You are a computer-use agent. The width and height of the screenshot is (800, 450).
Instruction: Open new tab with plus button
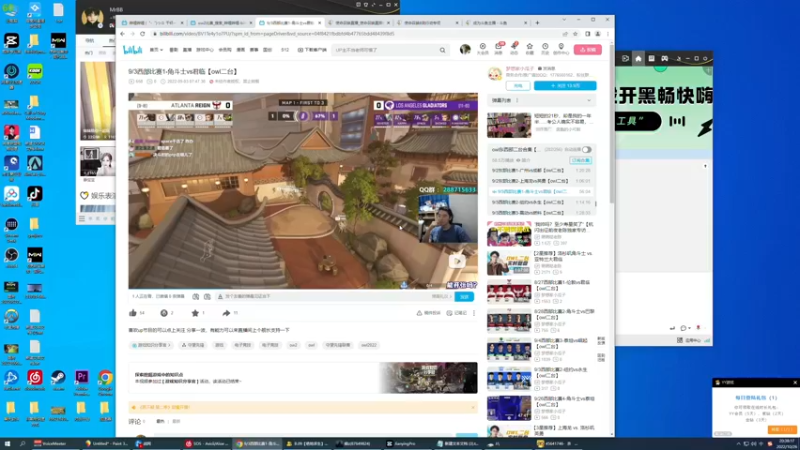click(x=537, y=22)
